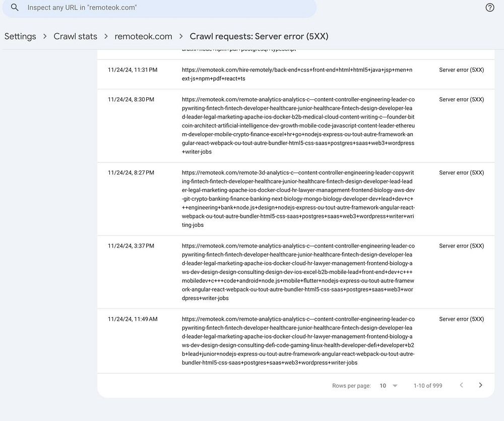Select the 11/24/24, 8:30 PM timestamp
Image resolution: width=504 pixels, height=421 pixels.
[131, 99]
